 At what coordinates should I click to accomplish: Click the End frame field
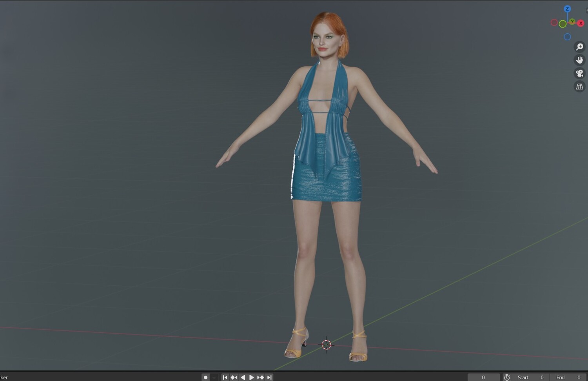[568, 377]
